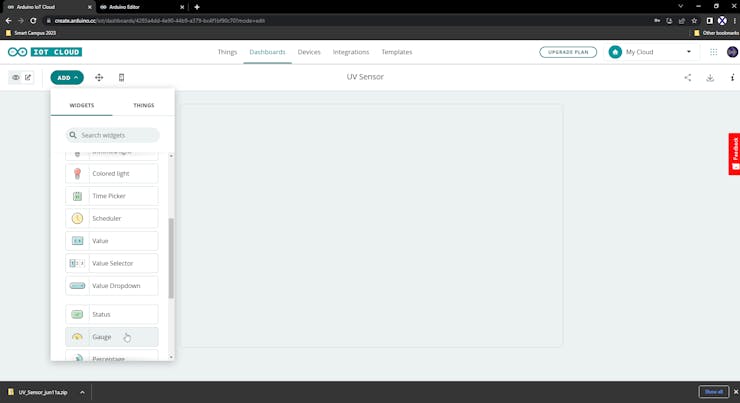This screenshot has height=403, width=740.
Task: Click widget list scroll up arrow
Action: point(171,156)
